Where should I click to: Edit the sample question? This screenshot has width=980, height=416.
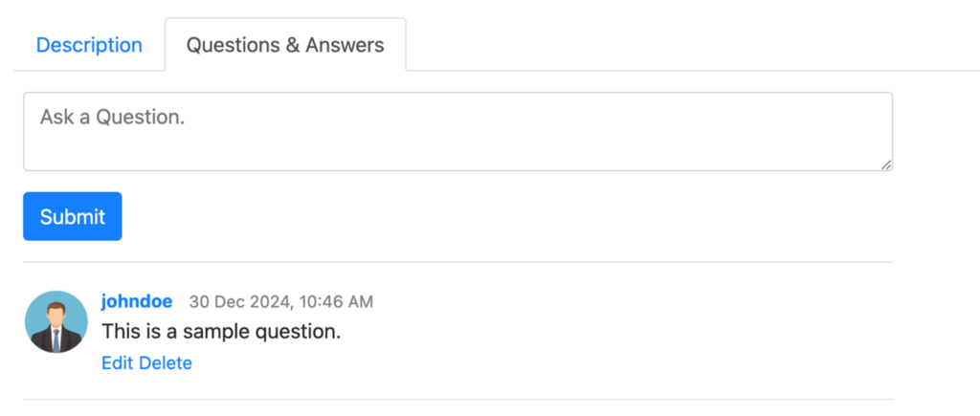(x=118, y=362)
